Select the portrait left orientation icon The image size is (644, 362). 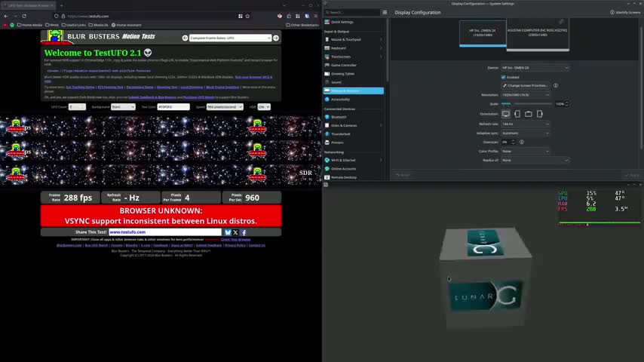517,114
